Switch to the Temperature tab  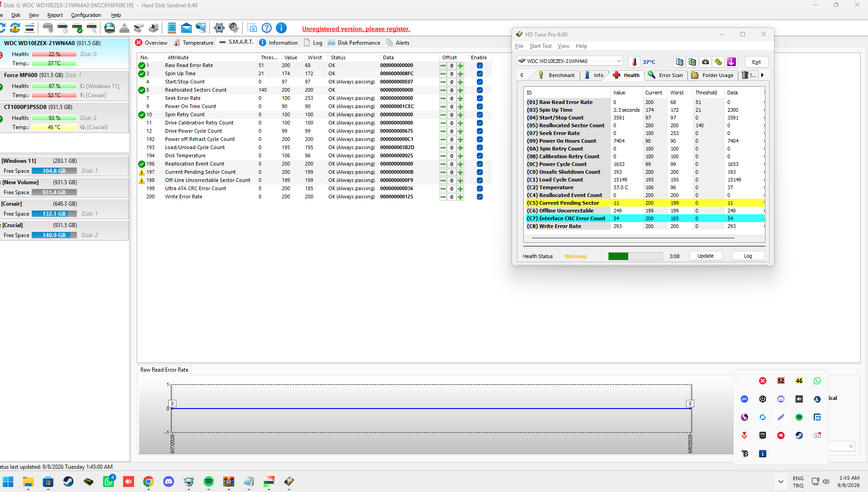point(194,42)
